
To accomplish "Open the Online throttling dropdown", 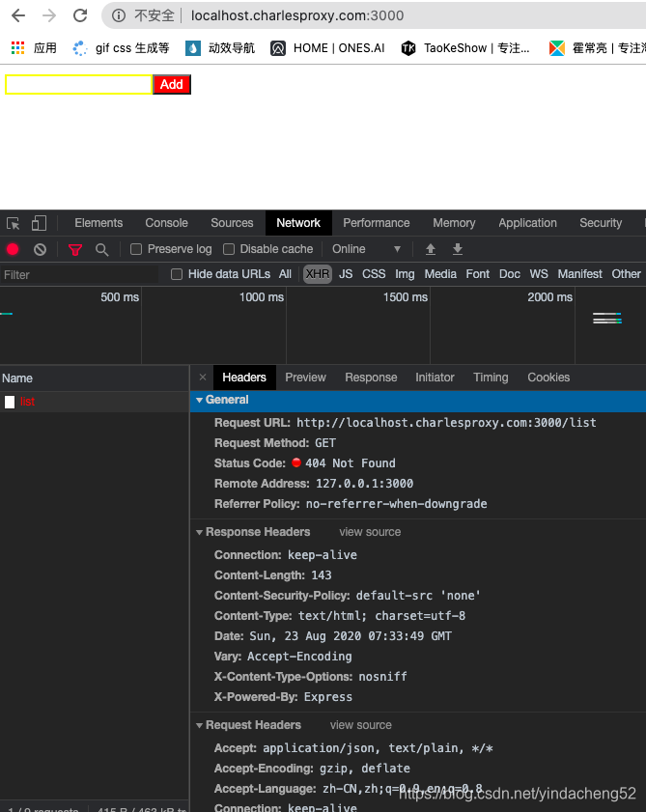I will 366,250.
